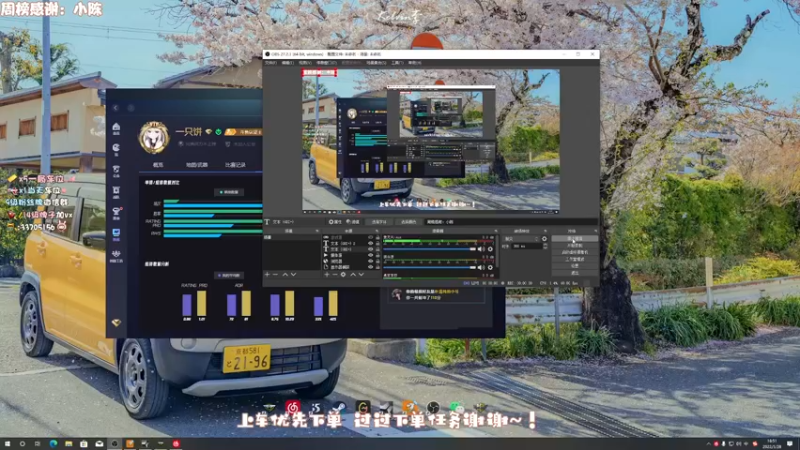Open the 编辑 menu in OBS

(288, 63)
